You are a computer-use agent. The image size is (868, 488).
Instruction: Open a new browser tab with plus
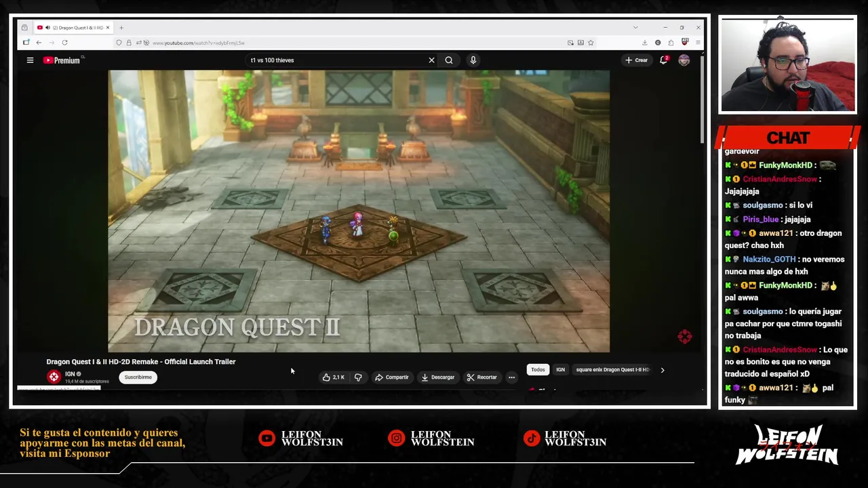tap(121, 28)
